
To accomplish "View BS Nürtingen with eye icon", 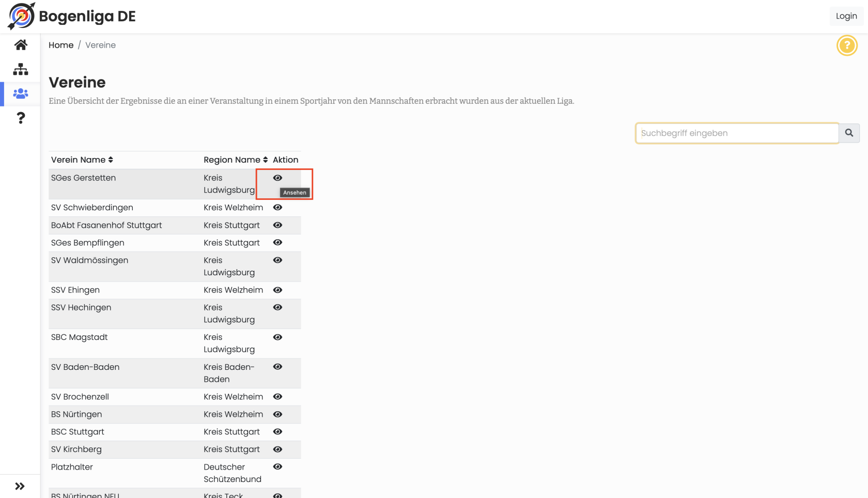I will [x=277, y=414].
